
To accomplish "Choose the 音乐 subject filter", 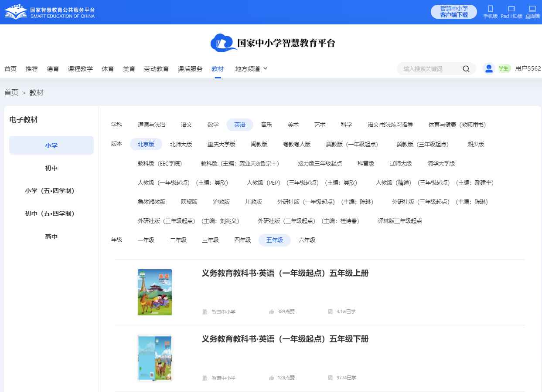I will tap(266, 125).
